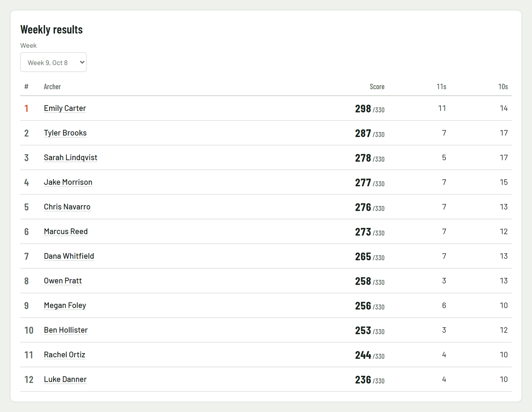
Task: Click the Jake Morrison name link
Action: point(68,182)
